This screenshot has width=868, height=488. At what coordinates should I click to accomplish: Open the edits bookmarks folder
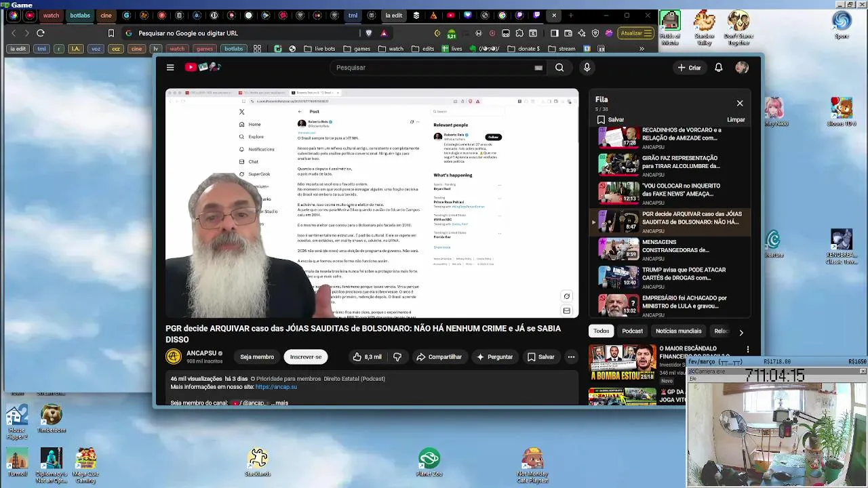point(423,49)
